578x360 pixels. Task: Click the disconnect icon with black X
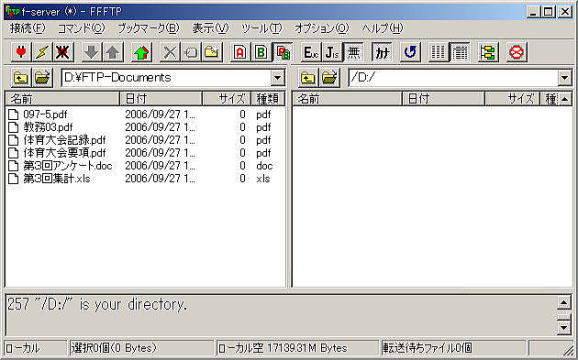click(63, 52)
